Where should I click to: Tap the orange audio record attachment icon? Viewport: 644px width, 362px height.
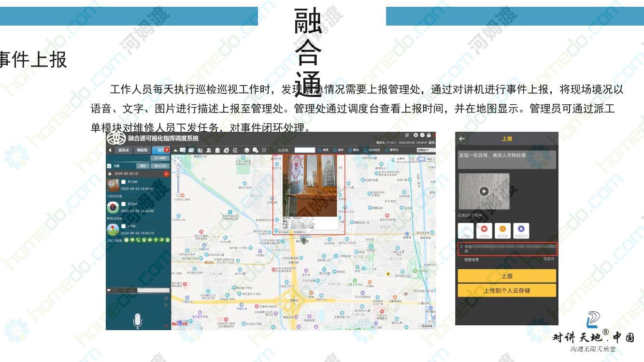pyautogui.click(x=502, y=231)
